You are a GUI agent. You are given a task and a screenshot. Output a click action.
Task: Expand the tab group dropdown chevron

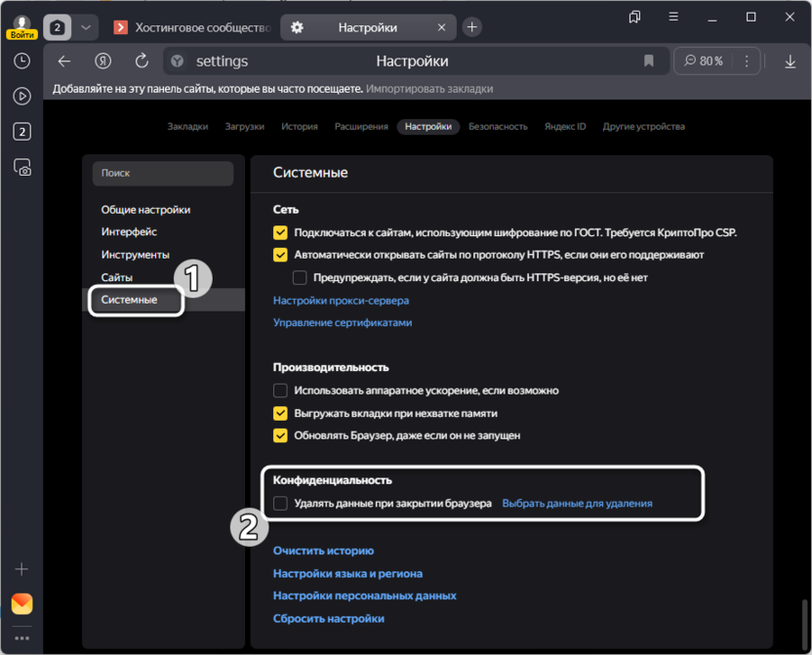pos(87,27)
